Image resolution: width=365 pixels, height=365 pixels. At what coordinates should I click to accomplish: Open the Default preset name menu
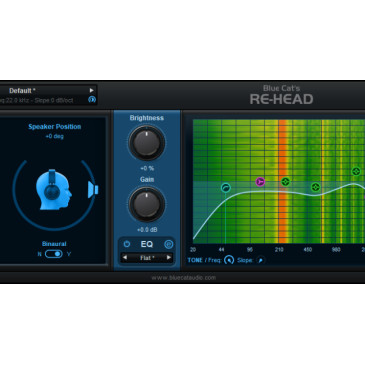click(23, 91)
